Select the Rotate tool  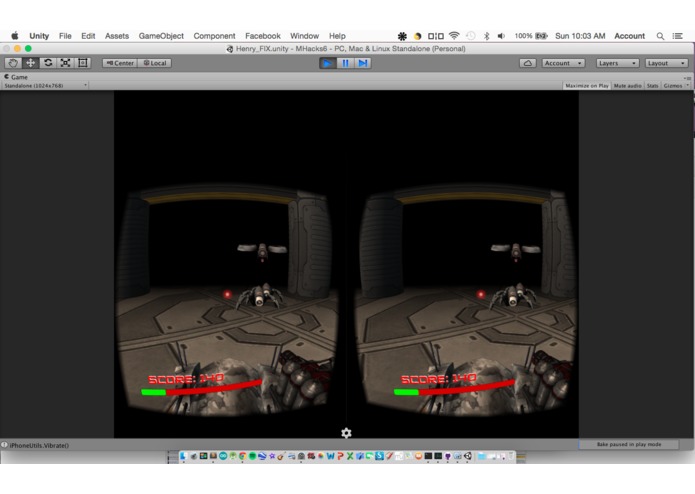(x=48, y=63)
